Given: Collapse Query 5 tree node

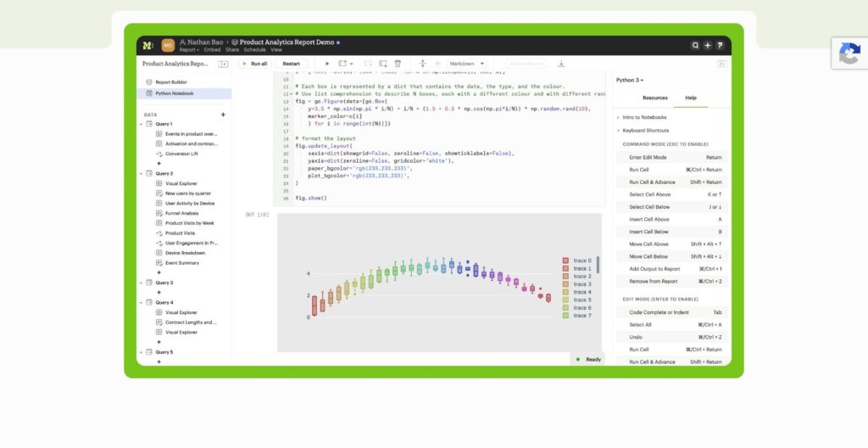Looking at the screenshot, I should (142, 352).
